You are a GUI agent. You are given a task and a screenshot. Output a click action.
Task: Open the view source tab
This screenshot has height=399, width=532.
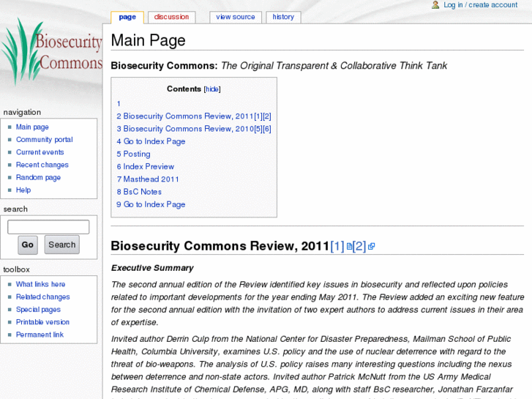point(236,17)
